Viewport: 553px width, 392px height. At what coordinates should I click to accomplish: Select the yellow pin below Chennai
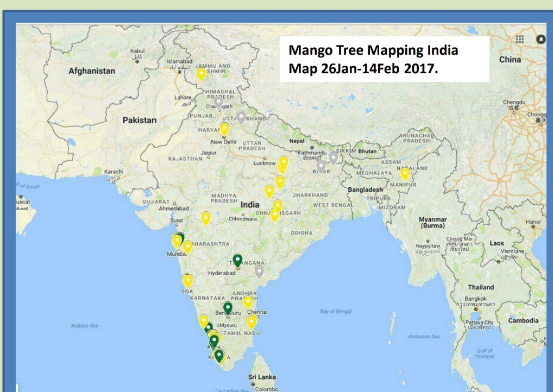(x=252, y=322)
